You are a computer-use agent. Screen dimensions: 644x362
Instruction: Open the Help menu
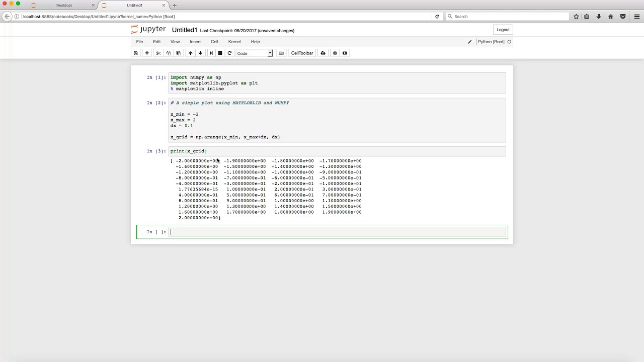(x=255, y=42)
